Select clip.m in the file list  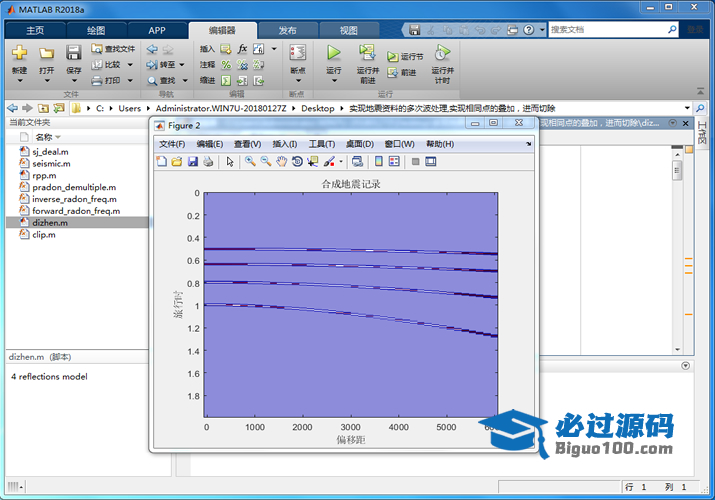[x=44, y=235]
